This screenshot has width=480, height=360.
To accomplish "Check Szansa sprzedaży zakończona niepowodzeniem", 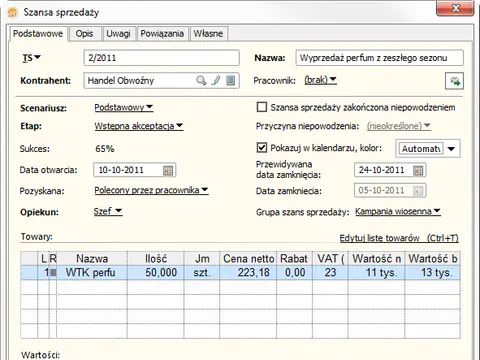I will 262,107.
